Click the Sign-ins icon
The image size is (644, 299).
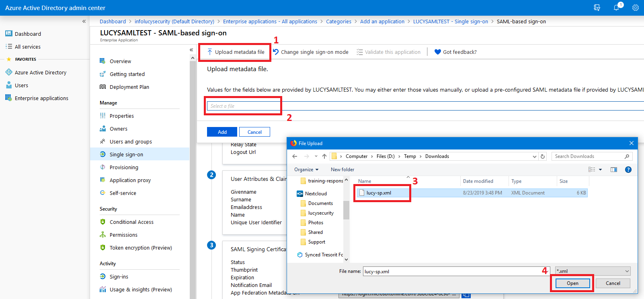coord(103,276)
